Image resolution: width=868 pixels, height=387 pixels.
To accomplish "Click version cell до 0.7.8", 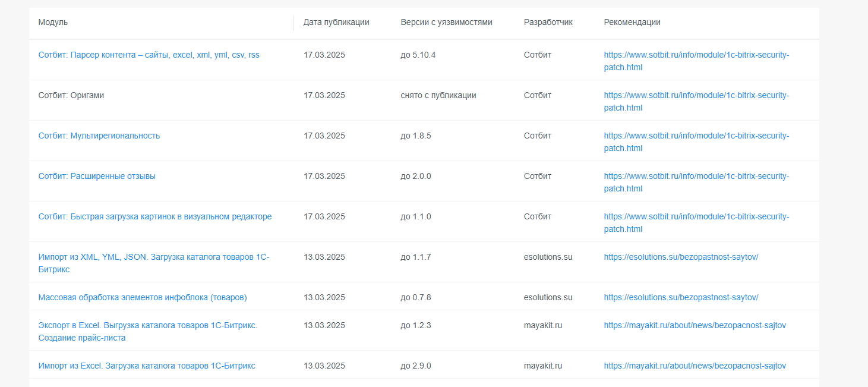I will coord(416,297).
